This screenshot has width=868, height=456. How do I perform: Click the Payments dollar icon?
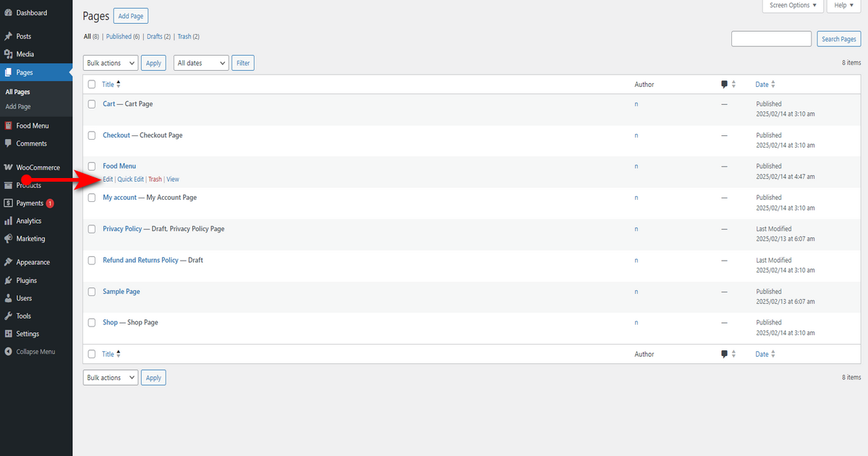[x=8, y=203]
